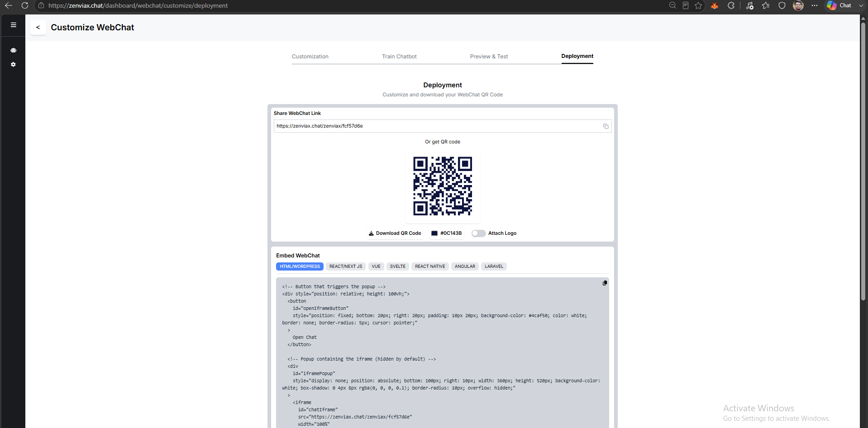Click the browser back arrow

click(x=9, y=5)
